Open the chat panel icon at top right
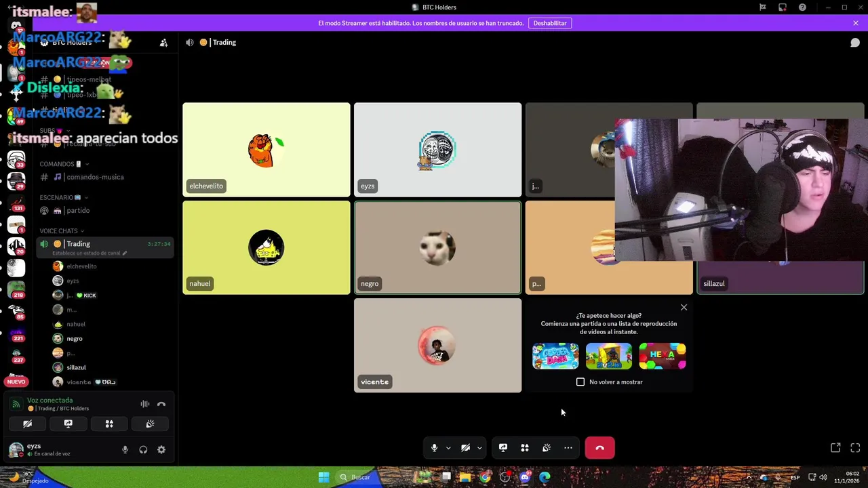 (855, 43)
